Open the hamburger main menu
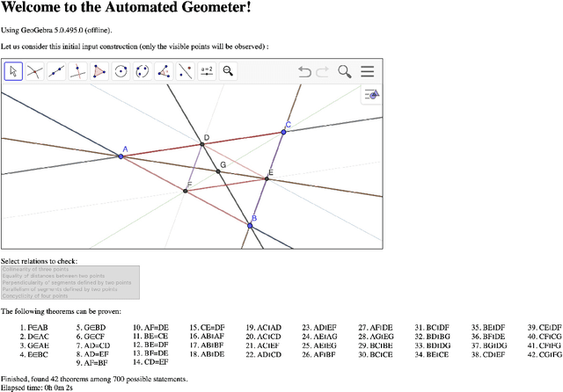 pos(368,72)
